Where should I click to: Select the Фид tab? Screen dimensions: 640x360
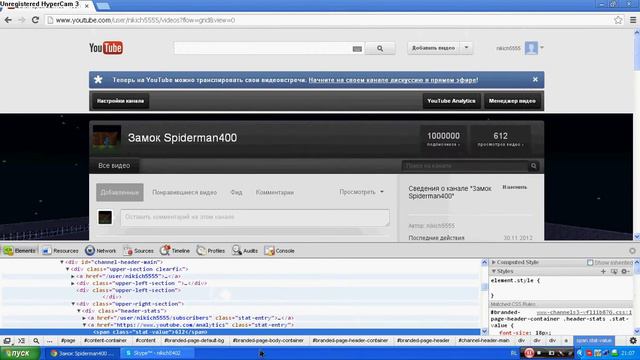point(236,192)
